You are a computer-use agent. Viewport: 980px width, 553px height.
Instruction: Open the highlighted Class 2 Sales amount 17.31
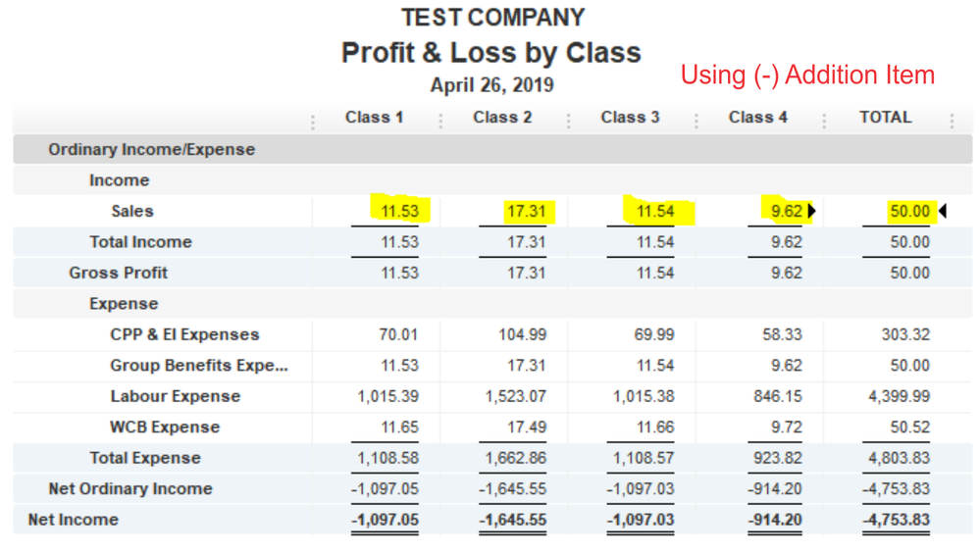pyautogui.click(x=526, y=211)
